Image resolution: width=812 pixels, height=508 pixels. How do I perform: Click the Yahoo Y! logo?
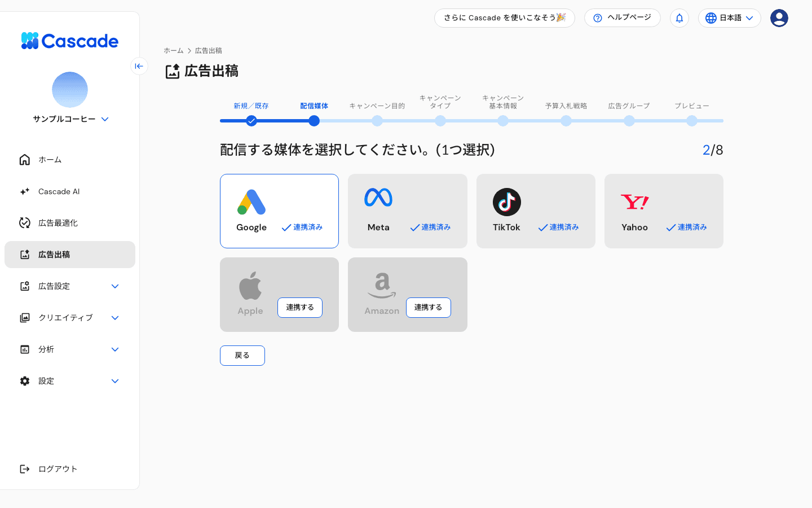(x=635, y=202)
